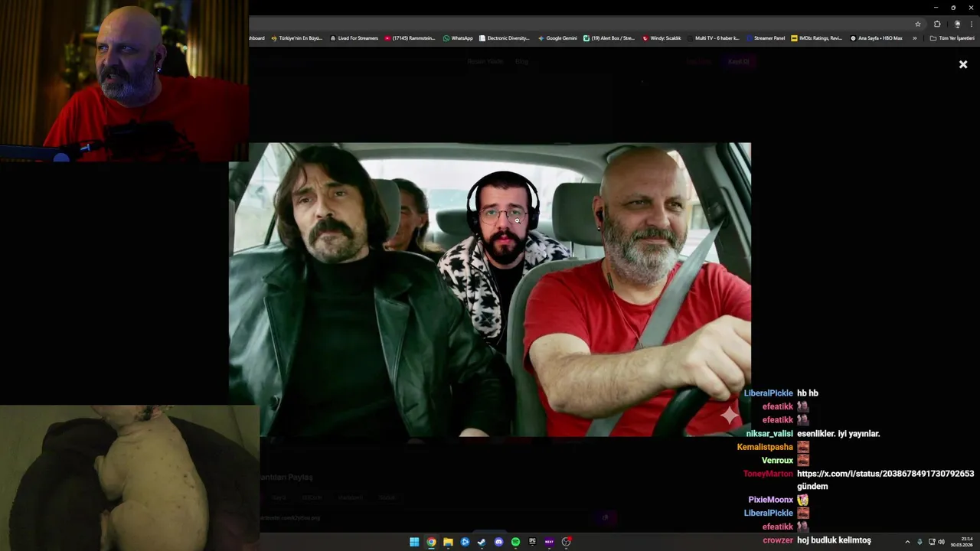Open the Chrome profile avatar

(957, 24)
